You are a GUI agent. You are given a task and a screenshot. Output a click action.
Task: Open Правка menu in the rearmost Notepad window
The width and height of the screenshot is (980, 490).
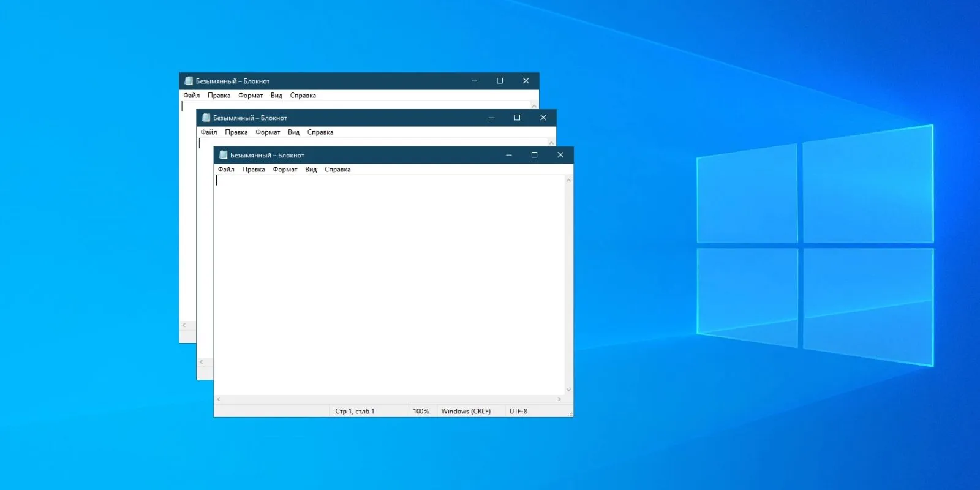click(x=219, y=96)
